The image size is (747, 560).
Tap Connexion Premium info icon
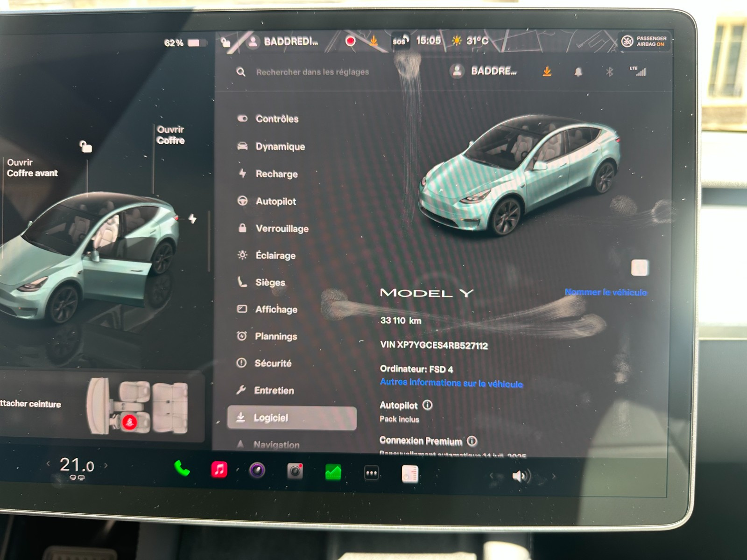point(472,441)
